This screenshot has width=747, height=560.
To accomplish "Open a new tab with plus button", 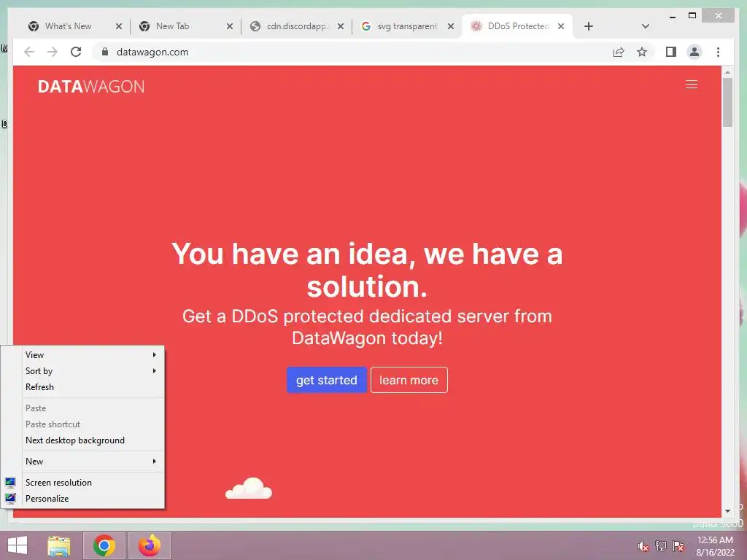I will click(x=589, y=26).
